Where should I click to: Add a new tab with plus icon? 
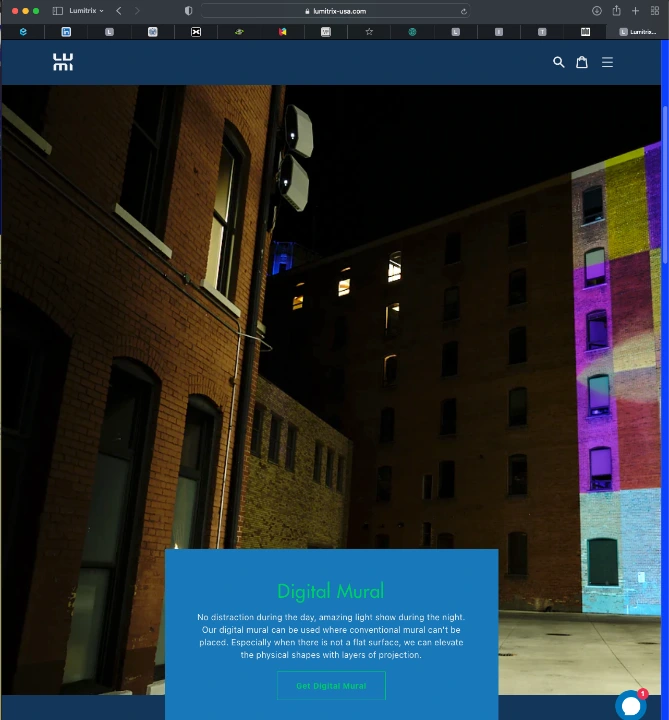[635, 11]
